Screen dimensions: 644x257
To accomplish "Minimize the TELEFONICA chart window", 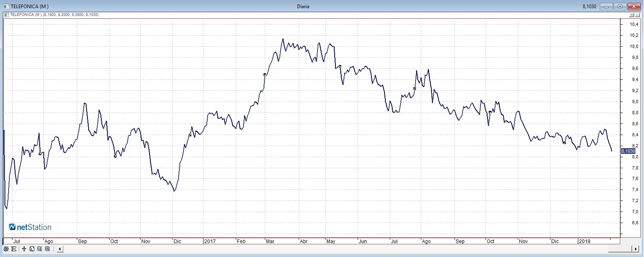I will click(607, 7).
